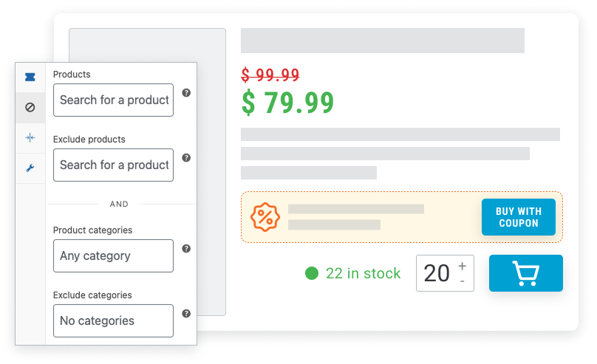Open the No categories exclude selector
Screen dimensions: 597x364
click(113, 320)
